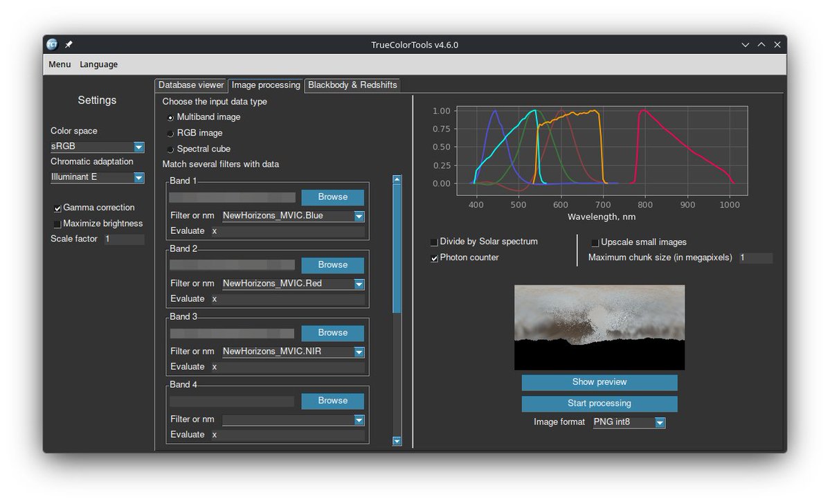Switch to the Image processing tab
830x504 pixels.
tap(266, 84)
